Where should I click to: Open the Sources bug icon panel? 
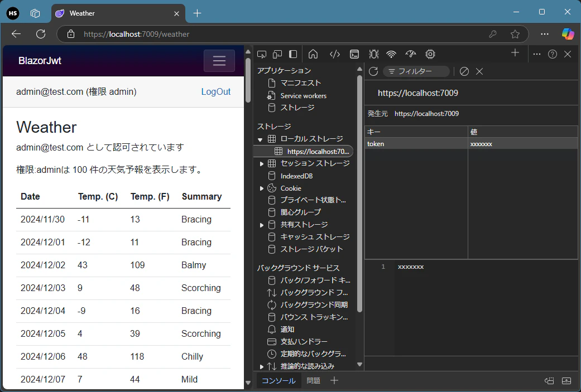click(x=374, y=55)
